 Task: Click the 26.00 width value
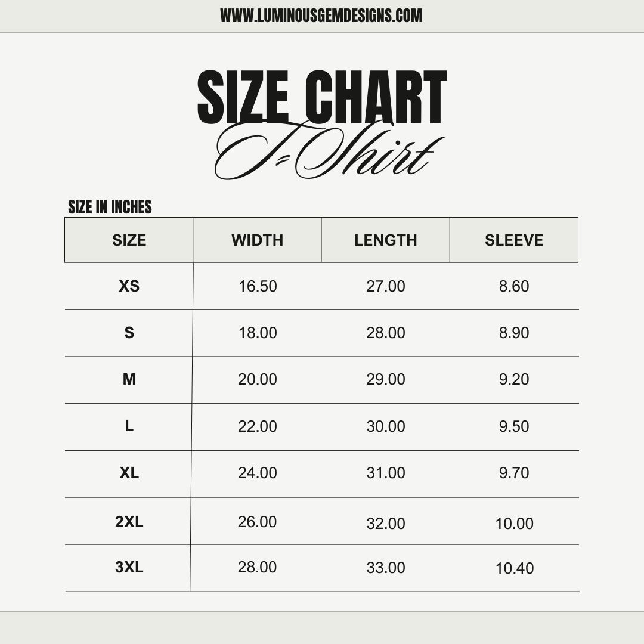[x=257, y=522]
